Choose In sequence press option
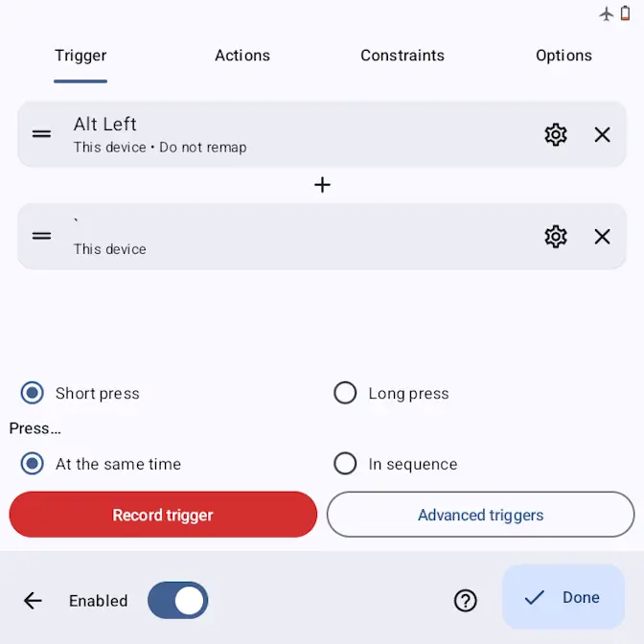Image resolution: width=644 pixels, height=644 pixels. point(345,463)
